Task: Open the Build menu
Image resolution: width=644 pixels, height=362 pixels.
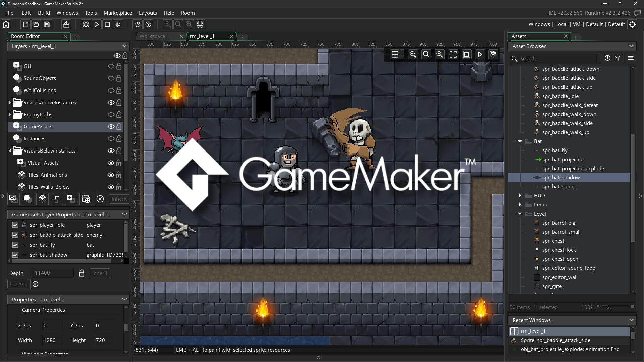Action: point(44,13)
